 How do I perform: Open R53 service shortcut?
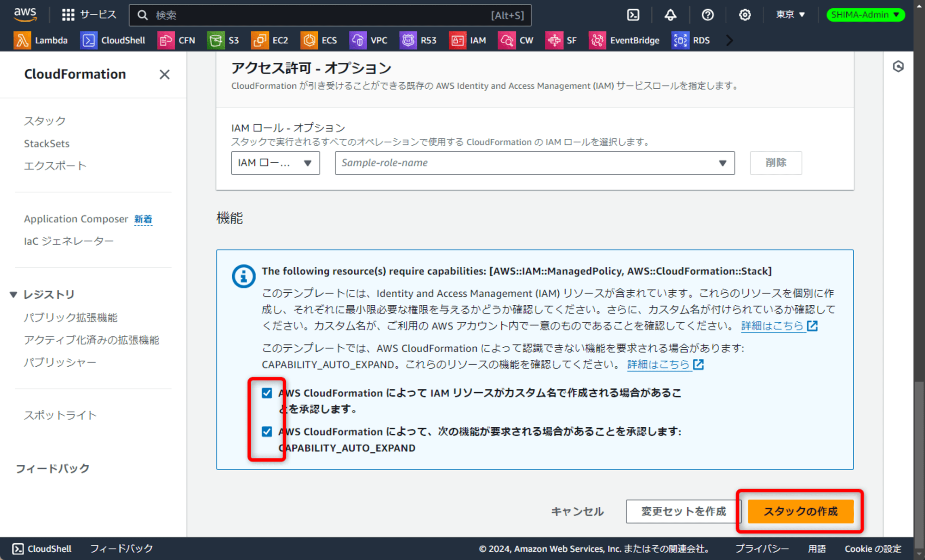pyautogui.click(x=418, y=40)
